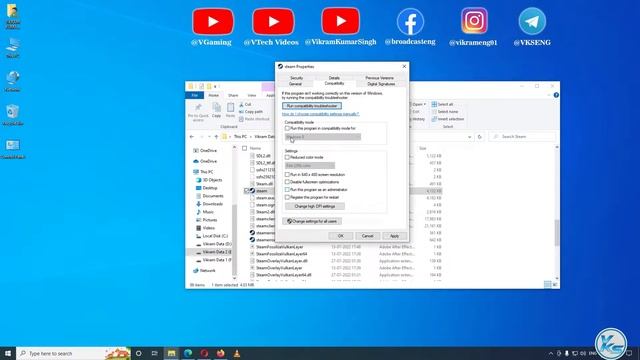Click the Explorer Back arrow
The image size is (640, 360).
coord(192,137)
